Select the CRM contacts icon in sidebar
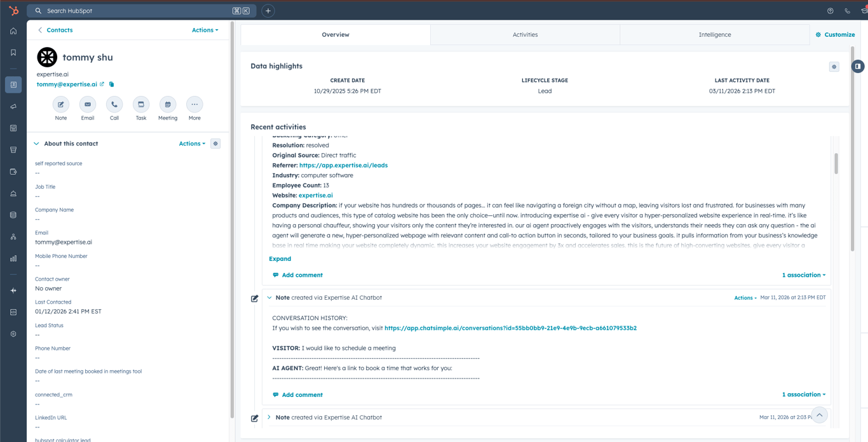Image resolution: width=868 pixels, height=442 pixels. 13,84
